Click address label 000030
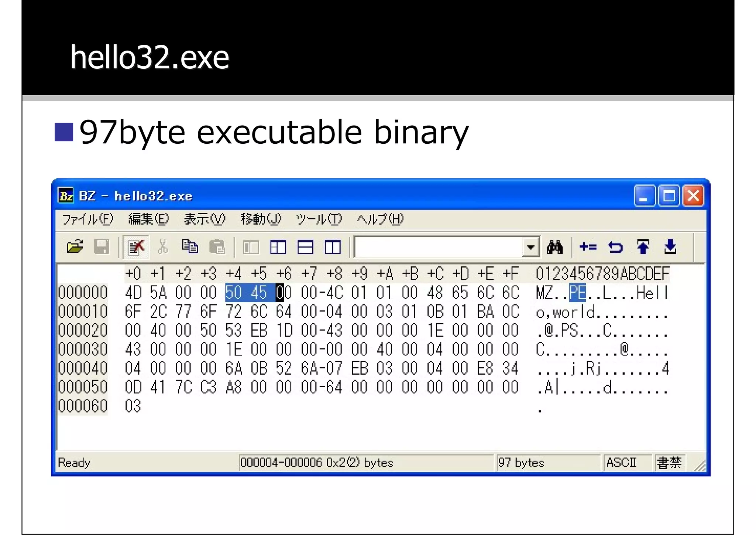756x535 pixels. (x=83, y=349)
